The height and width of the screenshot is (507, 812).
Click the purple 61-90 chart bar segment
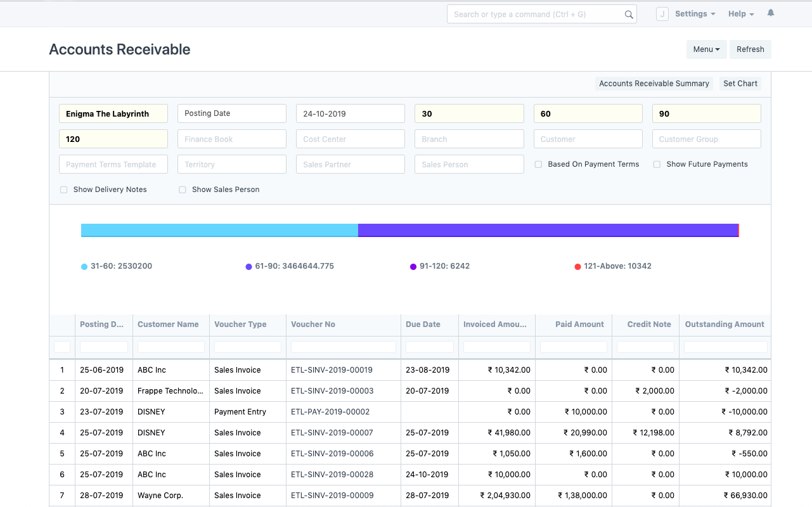coord(548,230)
